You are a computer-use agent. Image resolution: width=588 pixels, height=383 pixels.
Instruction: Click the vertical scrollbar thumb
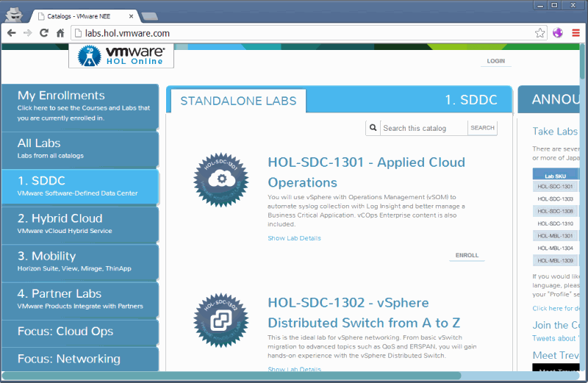point(583,62)
